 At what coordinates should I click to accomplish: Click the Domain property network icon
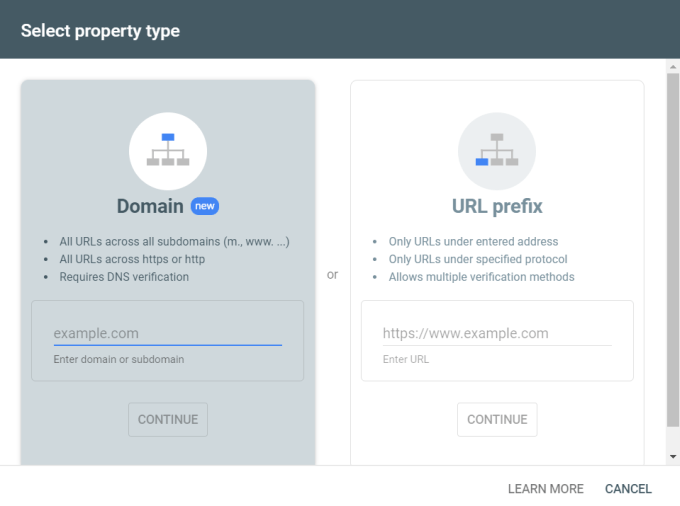[x=168, y=151]
